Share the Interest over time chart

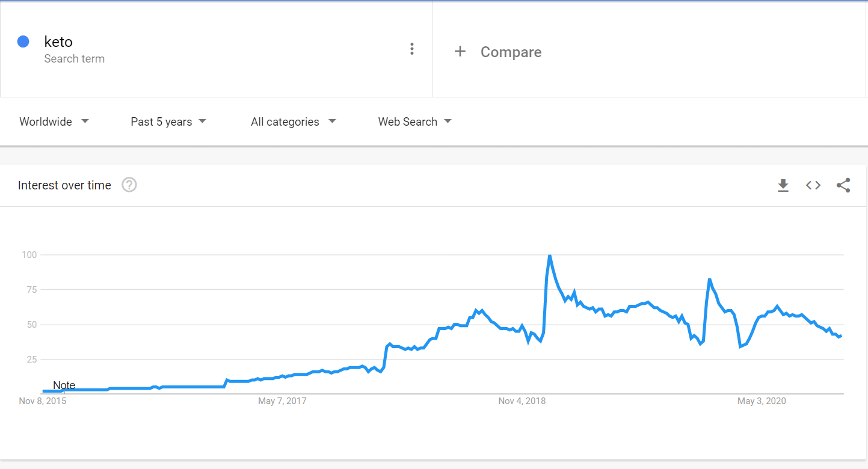pos(843,185)
